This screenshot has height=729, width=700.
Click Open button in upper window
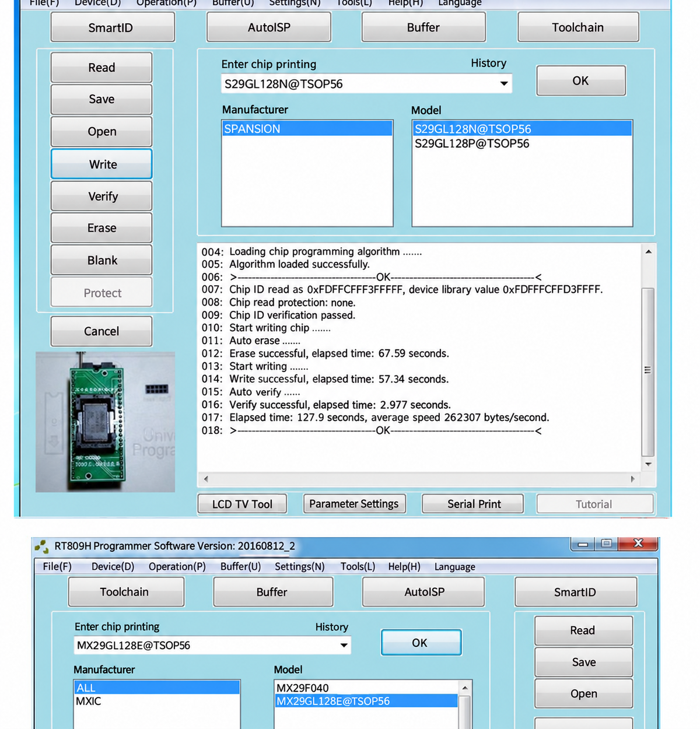(101, 132)
